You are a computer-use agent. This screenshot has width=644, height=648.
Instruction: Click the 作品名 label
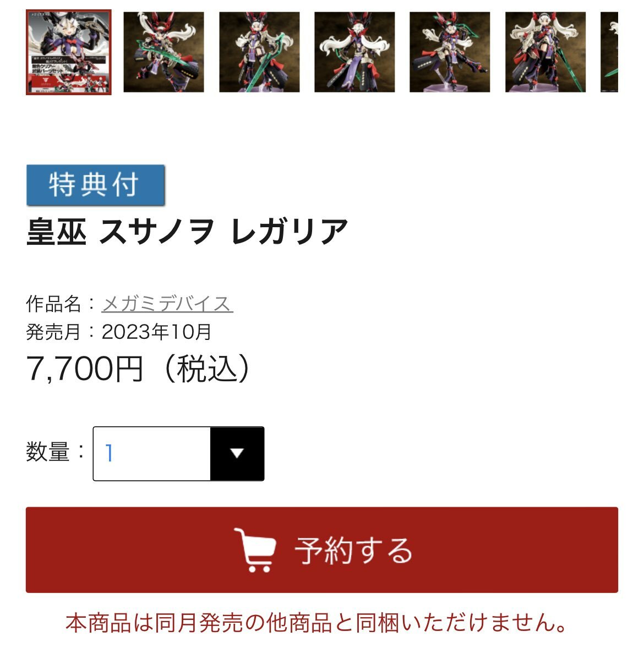coord(53,304)
